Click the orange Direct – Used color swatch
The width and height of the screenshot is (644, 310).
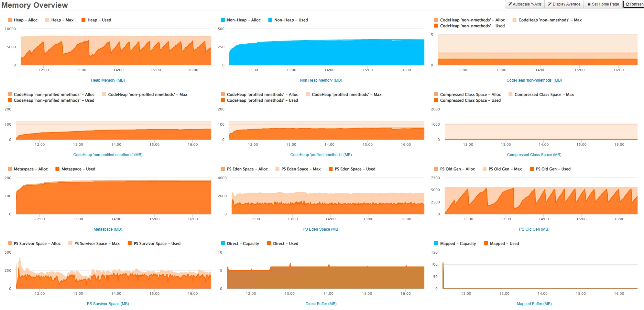(x=268, y=243)
